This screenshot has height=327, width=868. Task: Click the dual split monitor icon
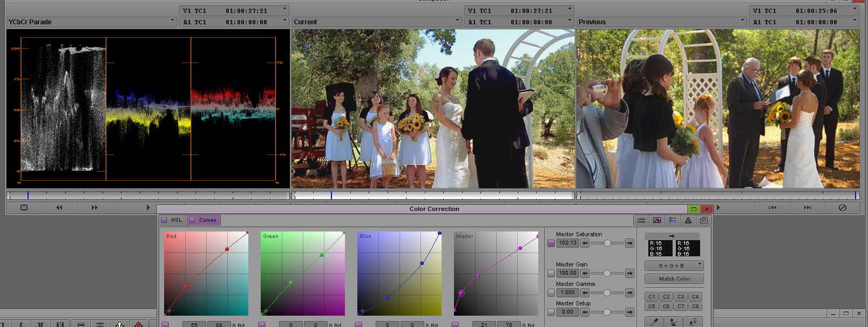tap(24, 207)
